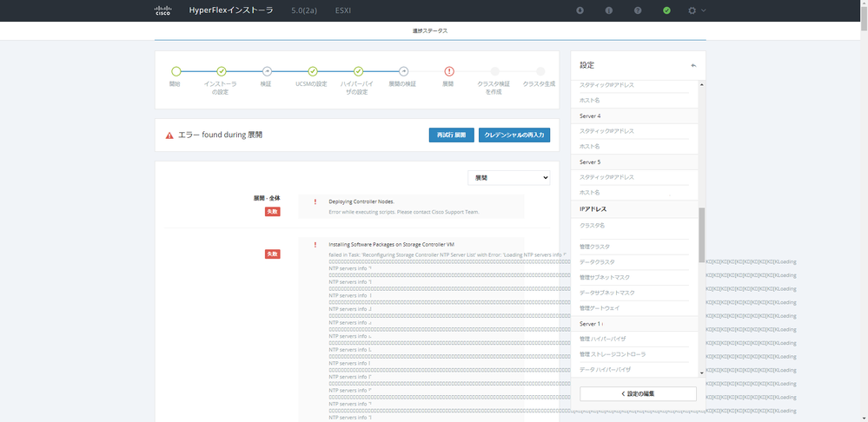The height and width of the screenshot is (422, 868).
Task: Click the 開始 step circle
Action: (176, 71)
